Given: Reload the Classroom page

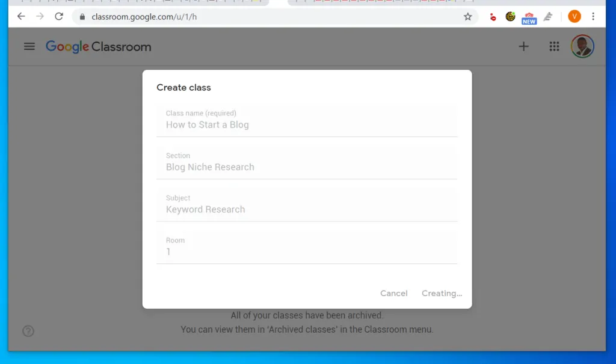Looking at the screenshot, I should point(58,16).
